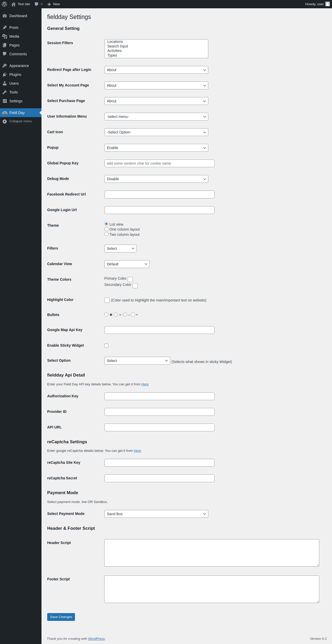Click the comments bubble icon in admin bar
This screenshot has height=644, width=332.
(x=36, y=4)
